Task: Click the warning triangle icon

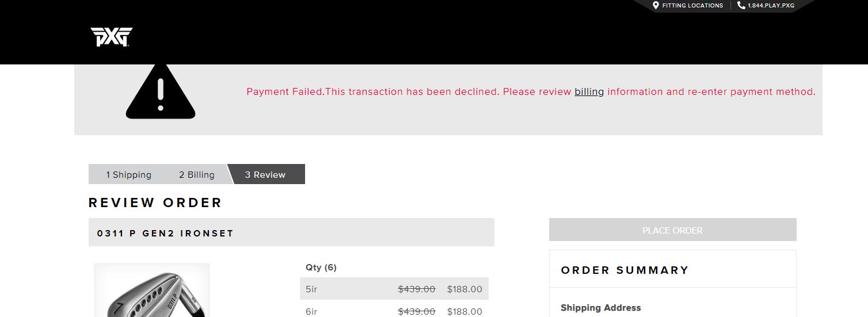Action: [x=161, y=92]
